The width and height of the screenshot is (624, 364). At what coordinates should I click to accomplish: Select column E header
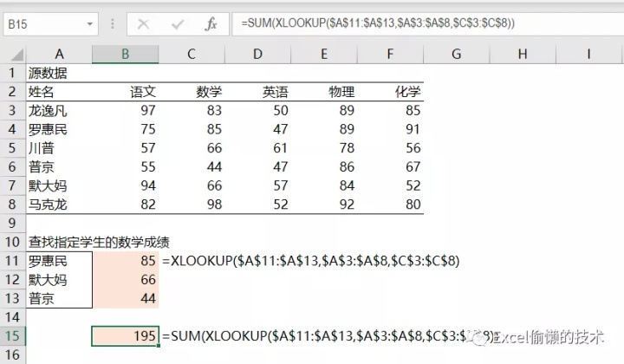324,54
